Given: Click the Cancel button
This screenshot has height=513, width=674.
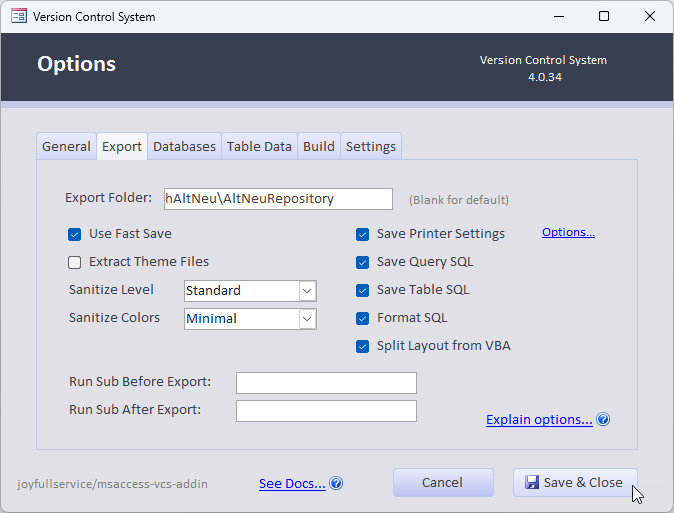Looking at the screenshot, I should [442, 482].
